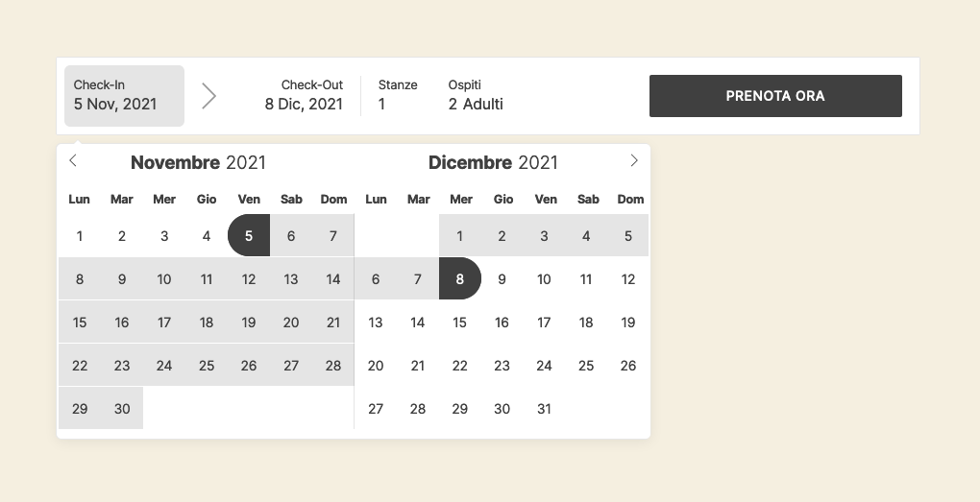This screenshot has height=502, width=980.
Task: Select December 8 check-out date
Action: point(460,279)
